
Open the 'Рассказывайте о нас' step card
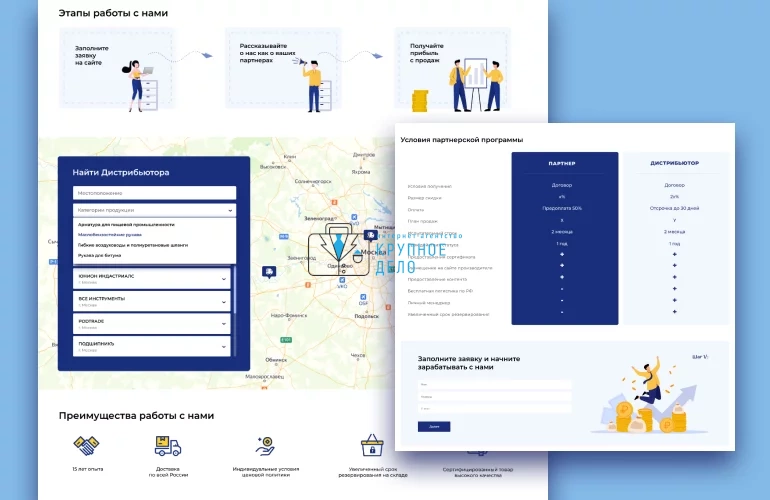(283, 68)
